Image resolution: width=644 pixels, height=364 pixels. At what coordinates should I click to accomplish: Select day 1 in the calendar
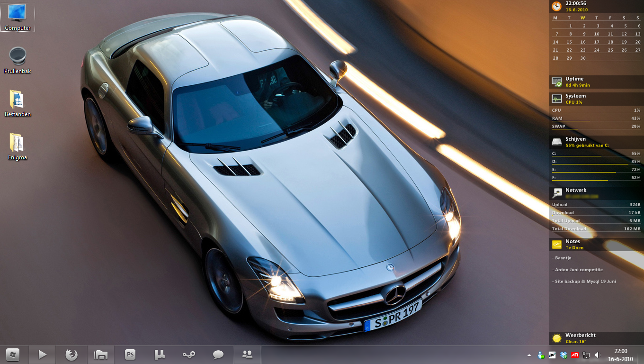pos(571,26)
